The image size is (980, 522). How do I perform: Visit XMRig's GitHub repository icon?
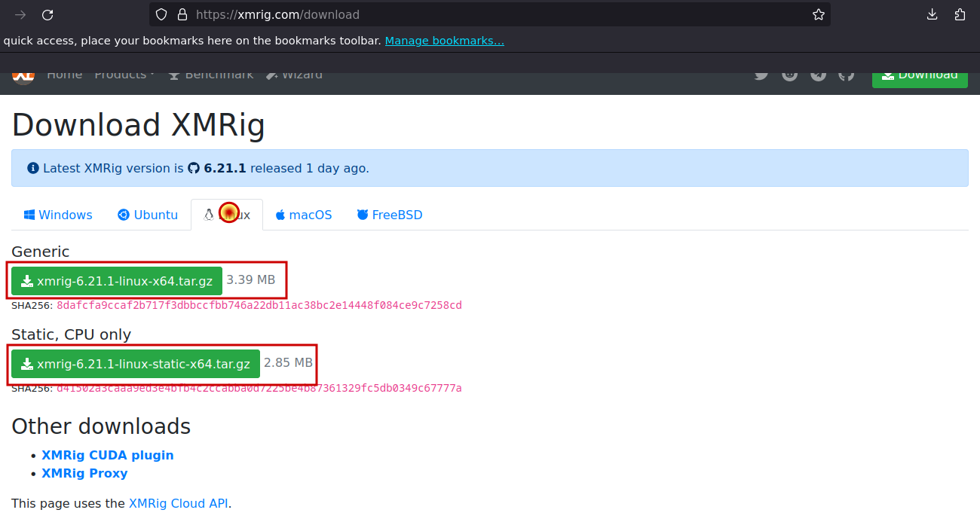pos(846,74)
